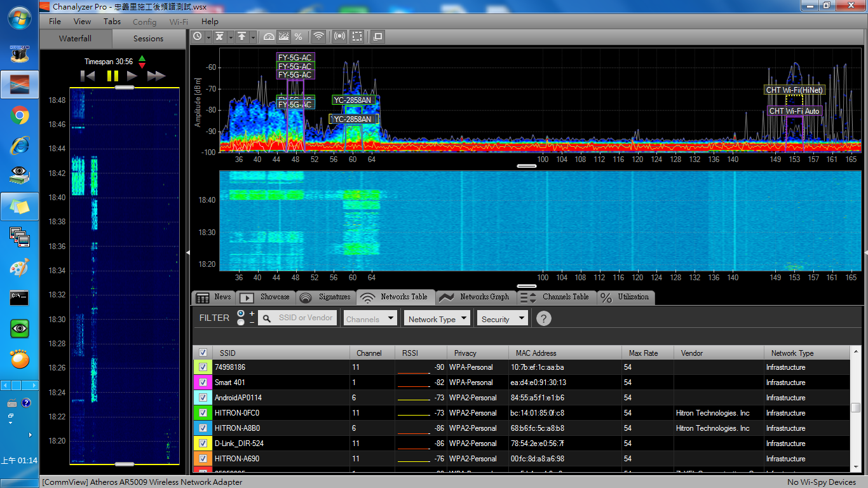This screenshot has width=868, height=488.
Task: Uncheck the HITRON-A690 network checkbox
Action: pyautogui.click(x=203, y=459)
